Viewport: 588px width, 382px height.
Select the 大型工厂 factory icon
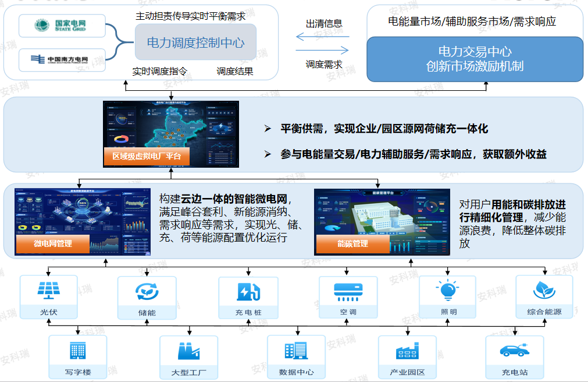click(x=188, y=350)
